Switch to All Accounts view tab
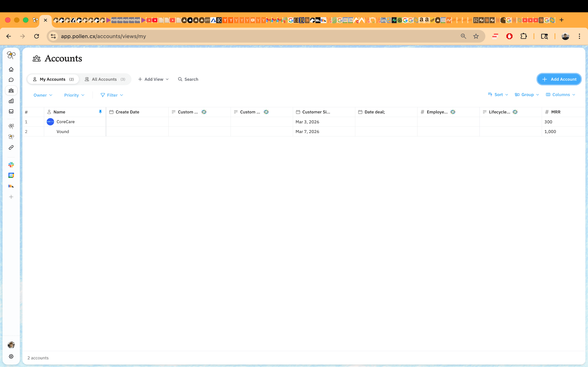The image size is (588, 367). pos(105,79)
